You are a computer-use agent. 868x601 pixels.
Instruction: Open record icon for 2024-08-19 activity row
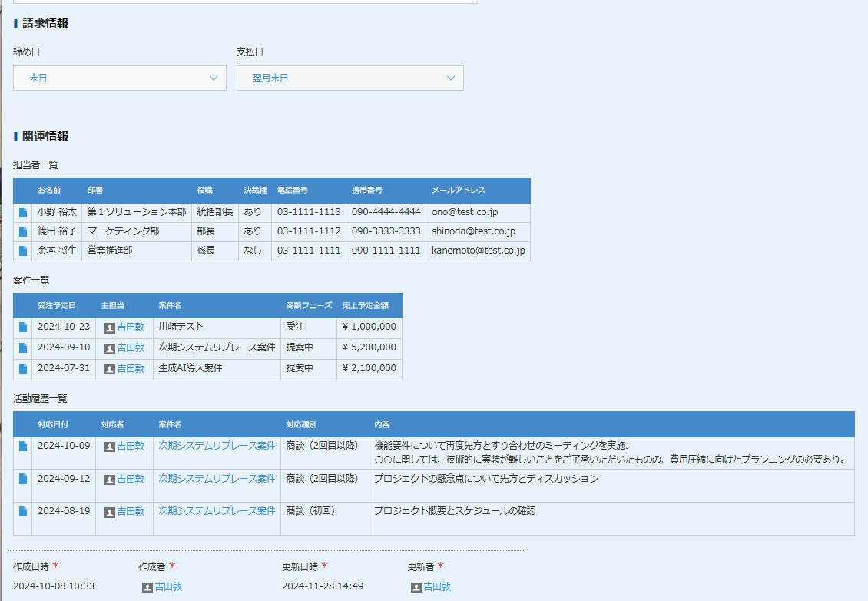pyautogui.click(x=23, y=511)
